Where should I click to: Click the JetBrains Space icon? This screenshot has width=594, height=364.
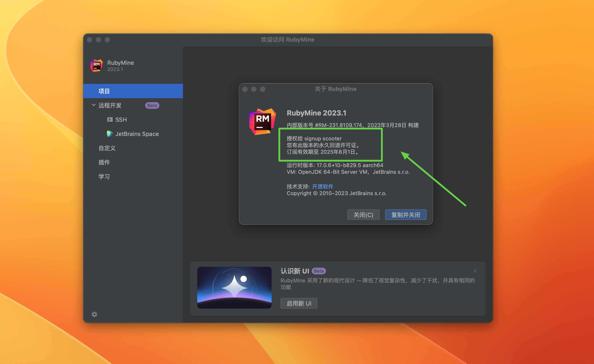pyautogui.click(x=110, y=134)
